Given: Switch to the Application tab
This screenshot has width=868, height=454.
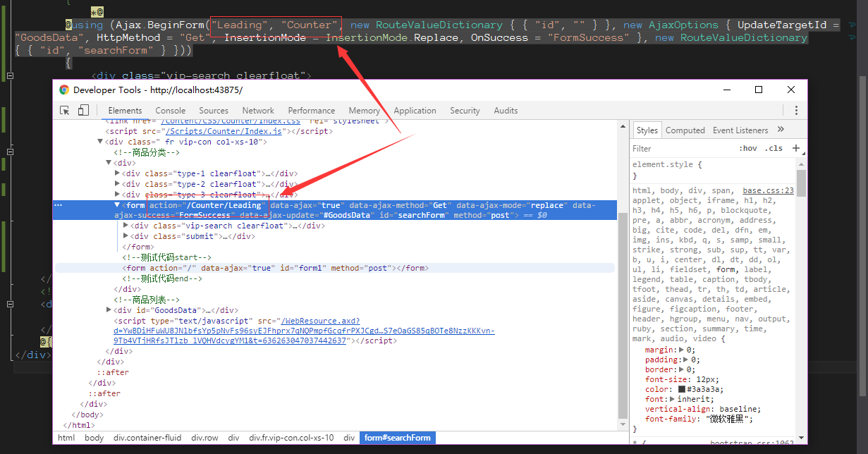Looking at the screenshot, I should pyautogui.click(x=415, y=111).
